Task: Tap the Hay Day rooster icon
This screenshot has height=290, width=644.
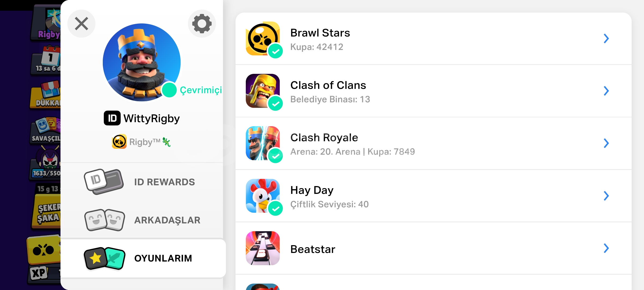Action: pyautogui.click(x=263, y=196)
